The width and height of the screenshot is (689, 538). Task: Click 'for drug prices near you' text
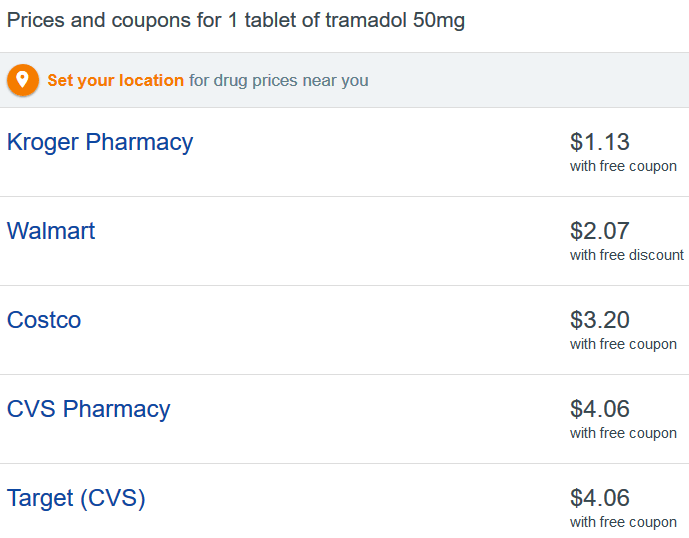coord(279,81)
